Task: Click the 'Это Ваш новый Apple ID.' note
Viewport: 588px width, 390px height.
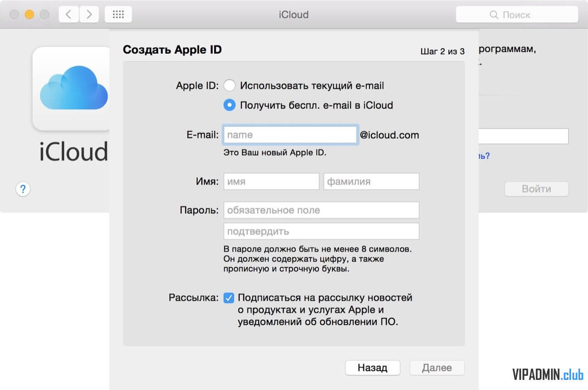Action: click(275, 153)
